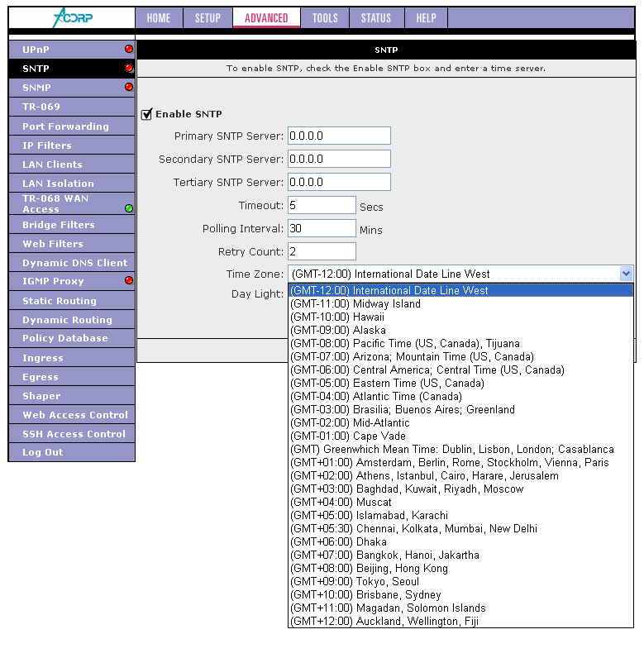Choose (GMT-09:00) Alaska time zone

(460, 331)
